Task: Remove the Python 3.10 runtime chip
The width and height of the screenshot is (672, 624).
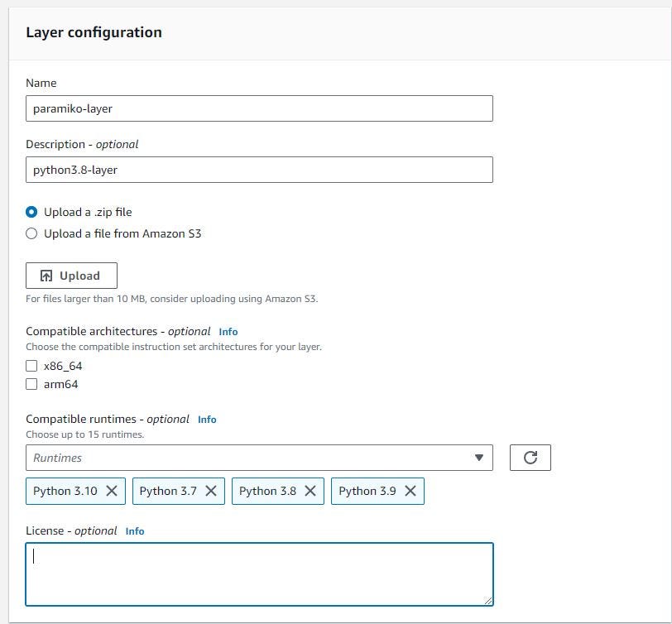Action: click(x=113, y=490)
